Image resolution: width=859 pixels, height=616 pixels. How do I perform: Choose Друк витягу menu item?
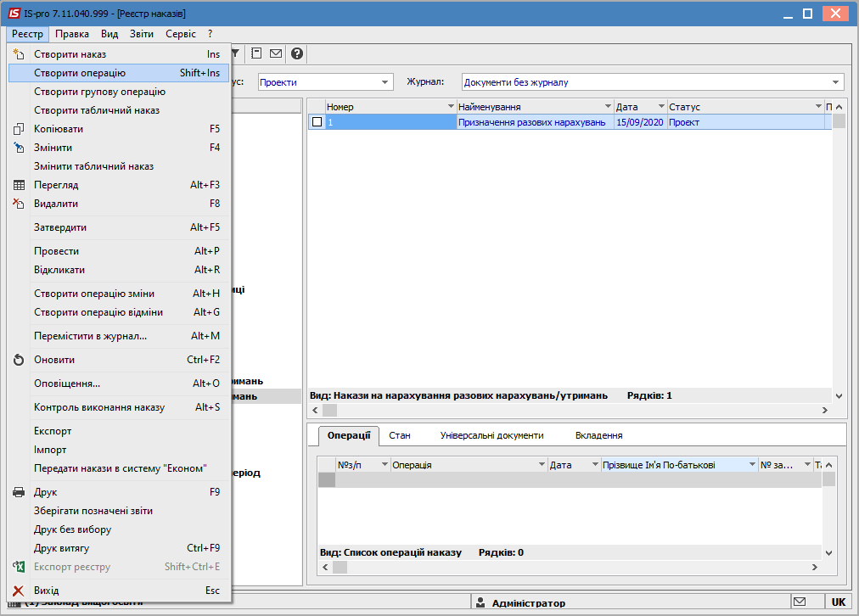[x=119, y=548]
